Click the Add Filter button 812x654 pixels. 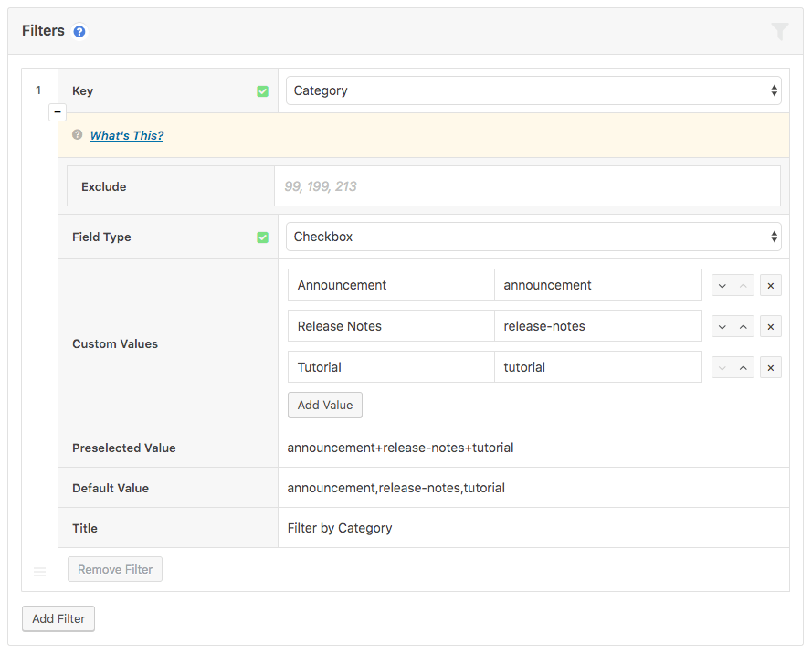(x=58, y=618)
